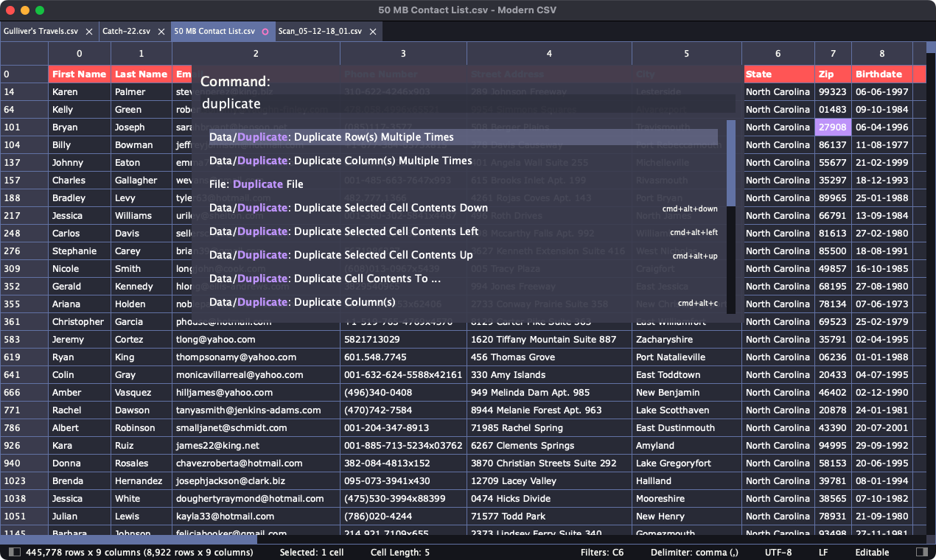Screen dimensions: 936x560
Task: Click 'Selected: 1 cell' status text
Action: click(312, 552)
